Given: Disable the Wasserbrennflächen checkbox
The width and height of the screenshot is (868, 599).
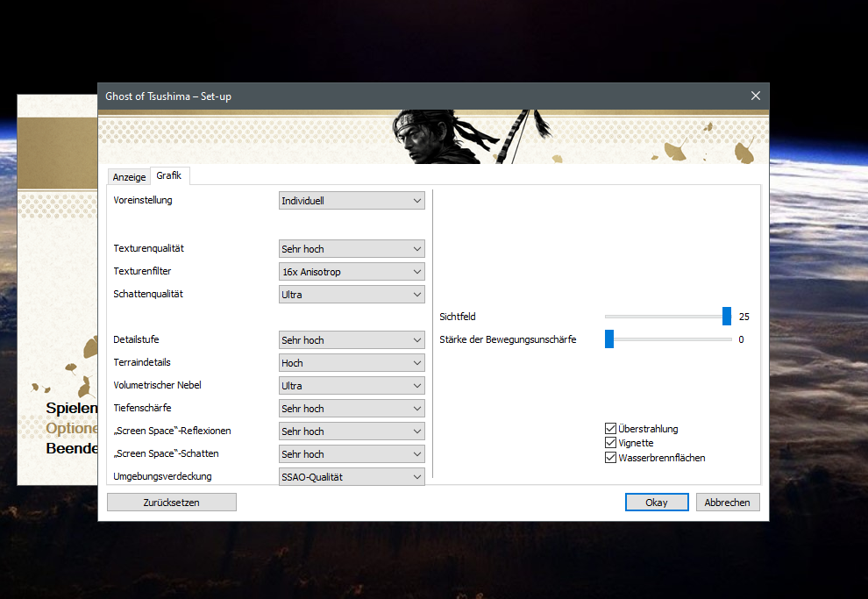Looking at the screenshot, I should pos(610,458).
